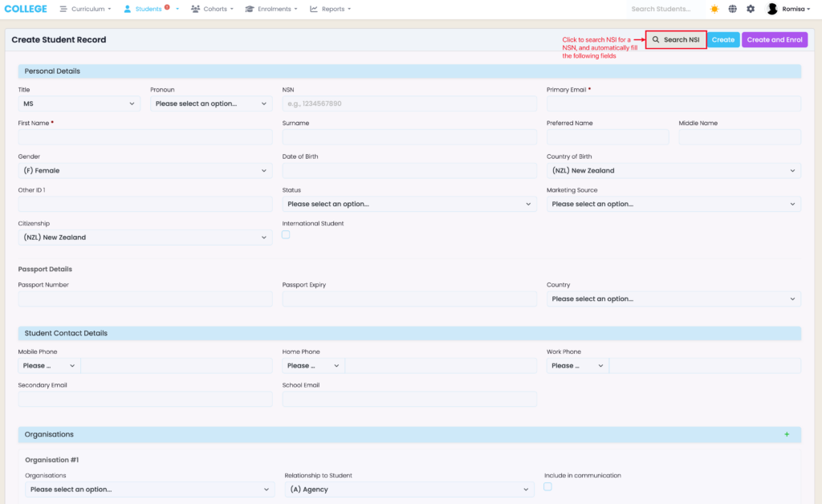Click the blue Create button
Screen dimensions: 822x504
click(x=722, y=39)
